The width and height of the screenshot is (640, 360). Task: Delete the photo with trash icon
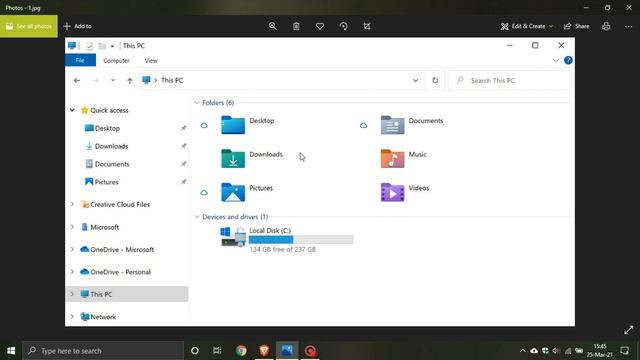[x=296, y=26]
